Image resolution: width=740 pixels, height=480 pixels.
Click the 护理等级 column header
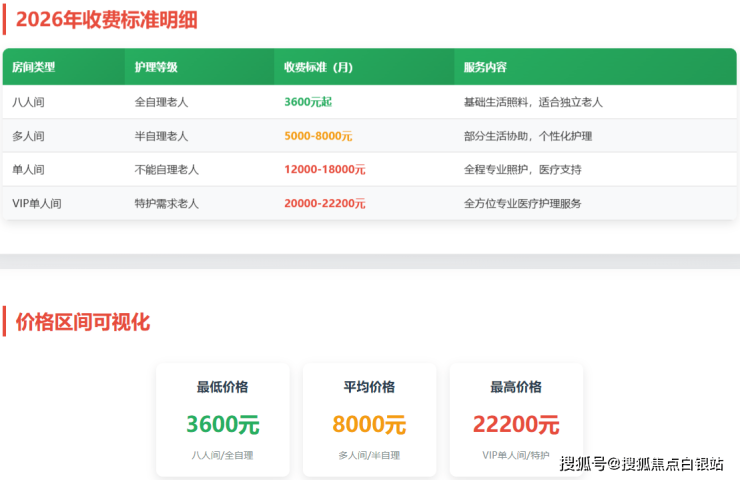coord(156,67)
